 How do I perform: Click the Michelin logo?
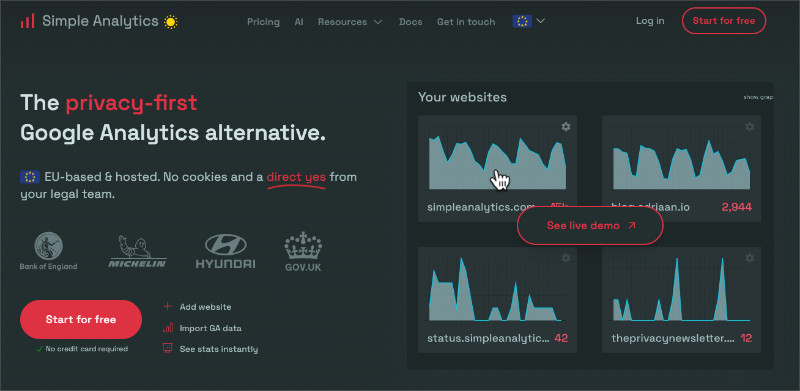point(138,251)
